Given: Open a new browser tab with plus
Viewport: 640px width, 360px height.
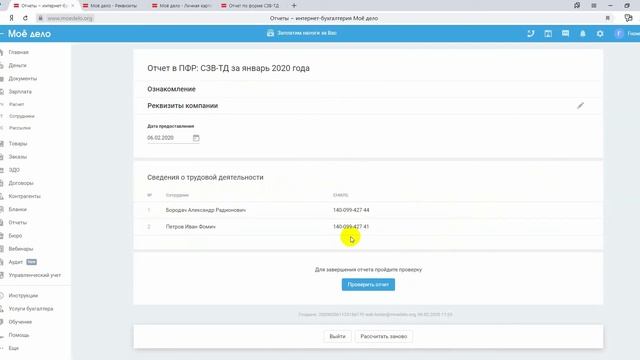Looking at the screenshot, I should point(294,6).
